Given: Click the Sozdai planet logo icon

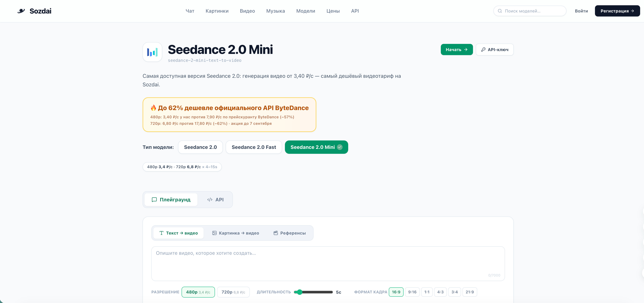Looking at the screenshot, I should (x=21, y=11).
